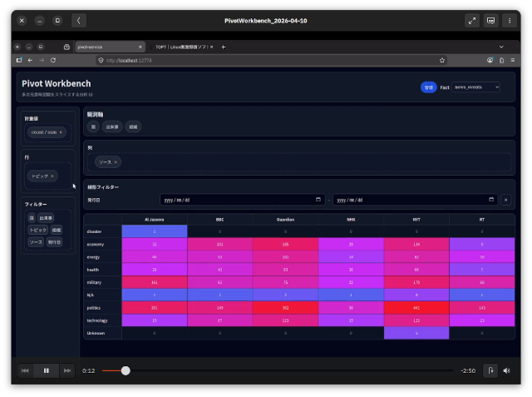Toggle fullscreen for the video player
Viewport: 532px width, 397px height.
[x=471, y=20]
